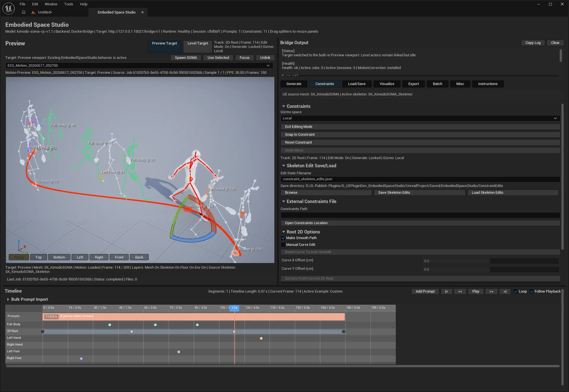Show the Instructions tab

[488, 84]
